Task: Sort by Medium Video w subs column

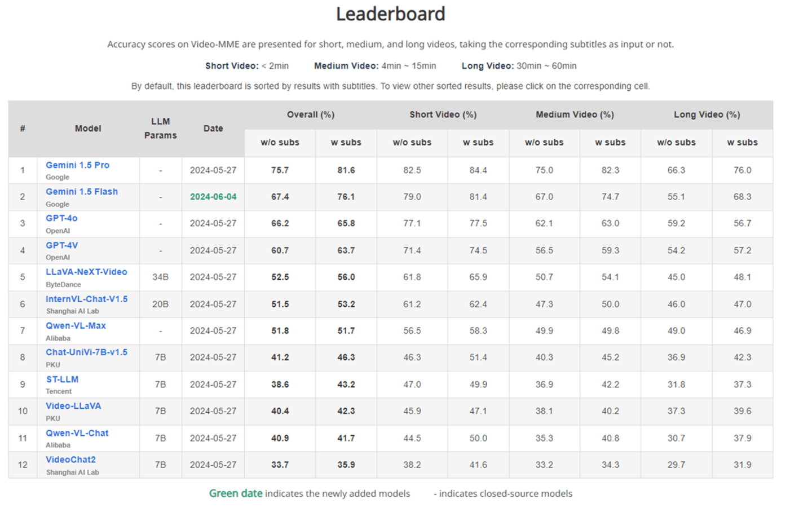Action: 610,143
